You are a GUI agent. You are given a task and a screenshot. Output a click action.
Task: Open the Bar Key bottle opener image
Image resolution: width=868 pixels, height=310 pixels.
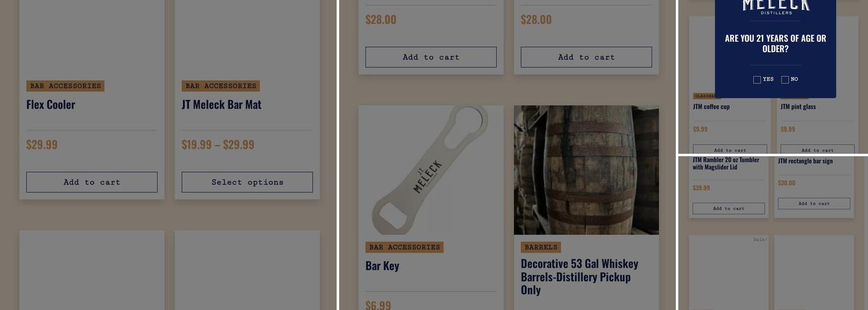pyautogui.click(x=431, y=170)
